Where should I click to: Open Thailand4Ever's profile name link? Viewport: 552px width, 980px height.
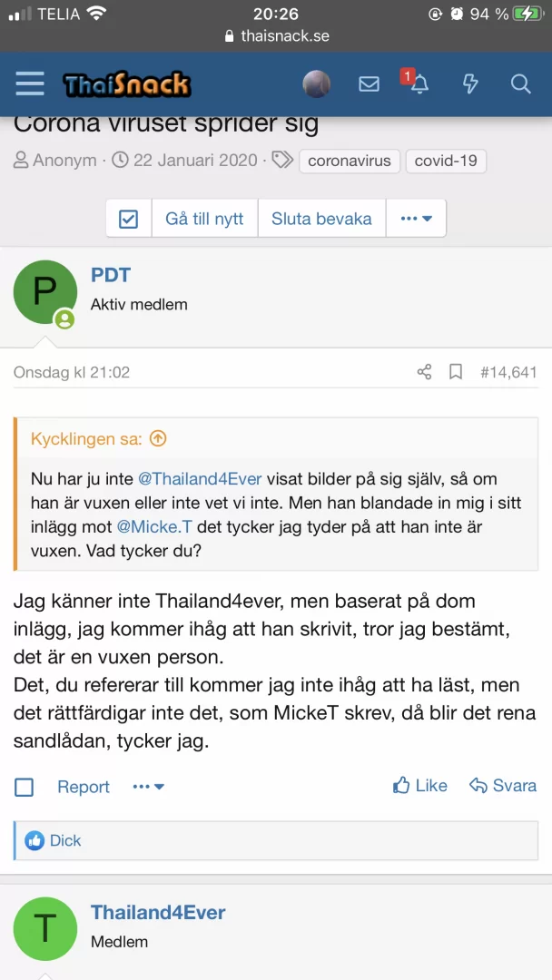(x=158, y=913)
